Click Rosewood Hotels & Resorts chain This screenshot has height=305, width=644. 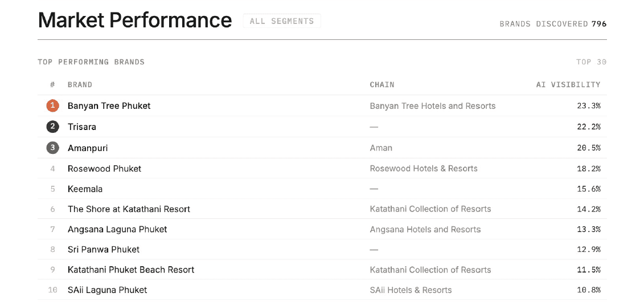[x=424, y=169]
